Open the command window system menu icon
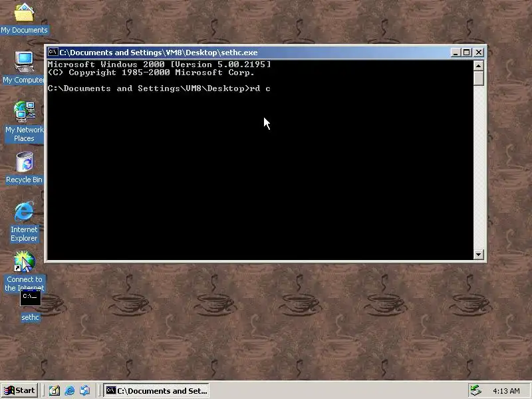This screenshot has height=399, width=532. (x=53, y=53)
